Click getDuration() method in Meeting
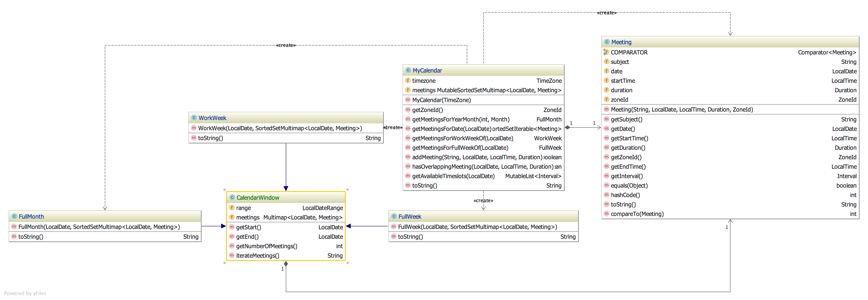This screenshot has height=300, width=868. click(730, 148)
